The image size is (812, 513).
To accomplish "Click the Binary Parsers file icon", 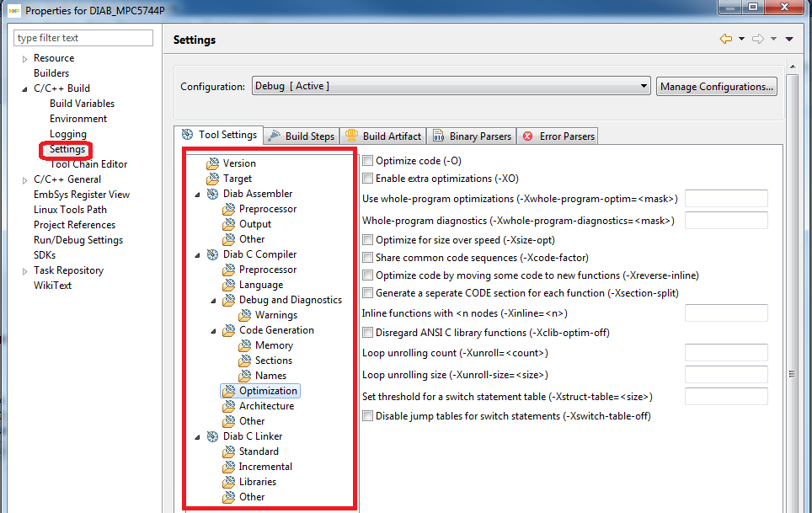I will click(x=439, y=136).
